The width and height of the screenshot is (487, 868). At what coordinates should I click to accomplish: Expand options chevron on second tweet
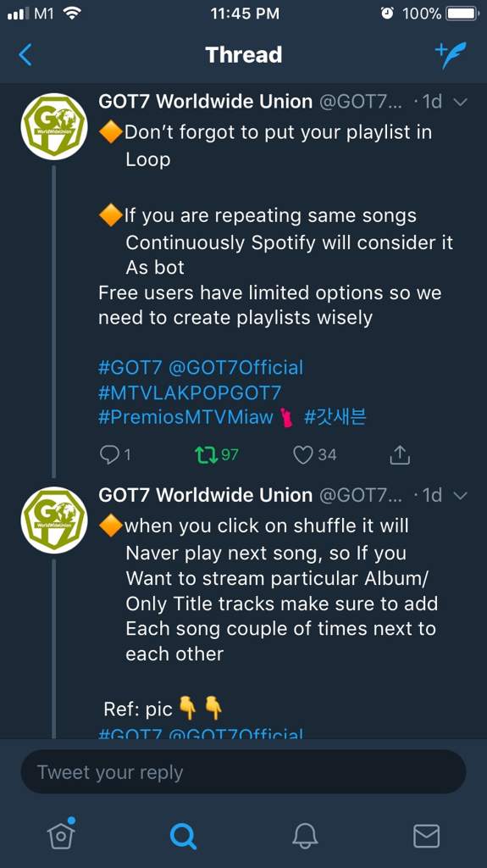461,495
